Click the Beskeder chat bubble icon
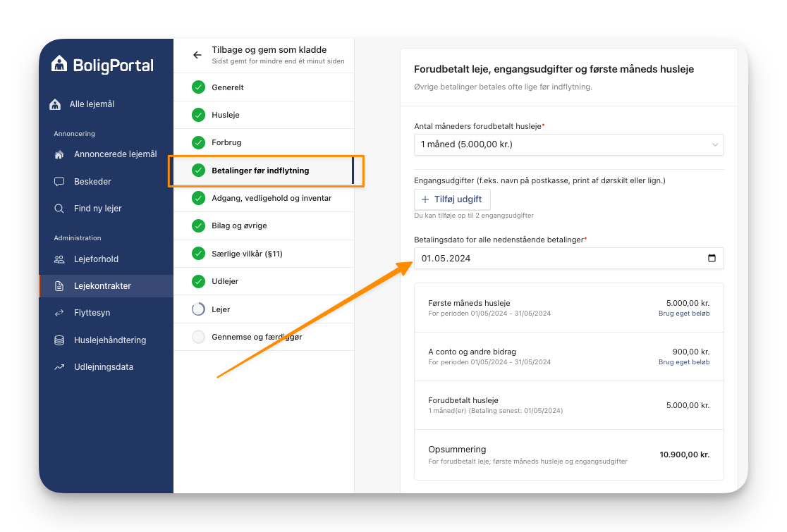 click(59, 182)
